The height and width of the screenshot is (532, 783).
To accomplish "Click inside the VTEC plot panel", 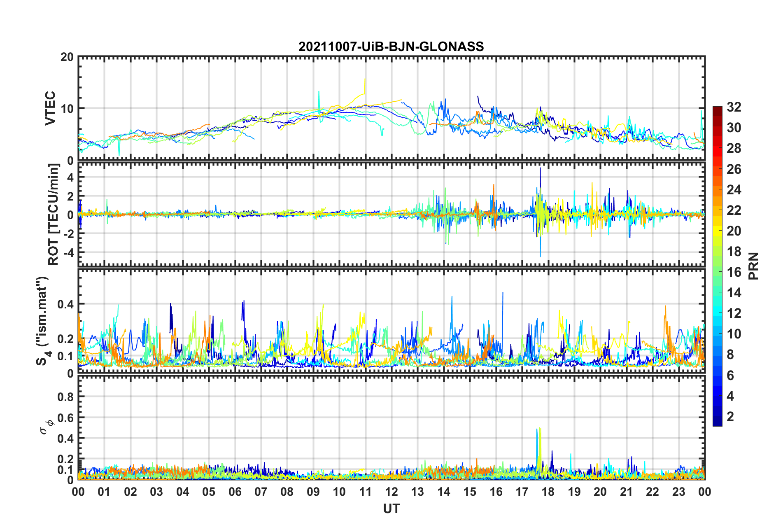I will 391,109.
